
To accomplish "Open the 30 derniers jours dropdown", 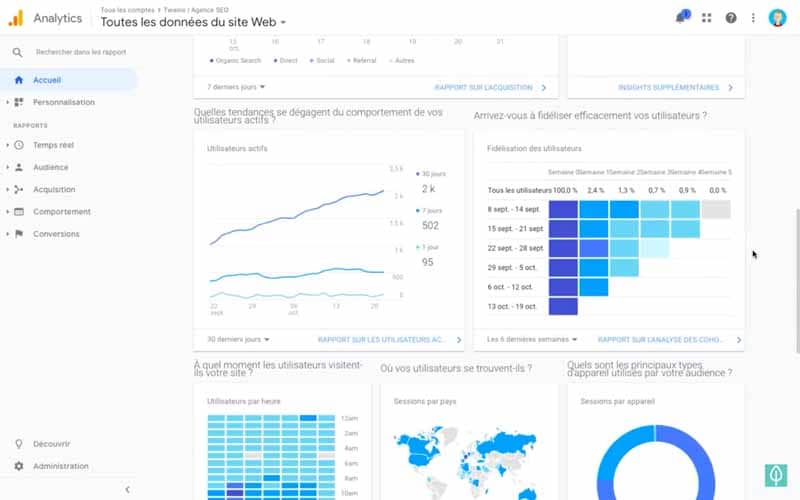I will point(238,339).
